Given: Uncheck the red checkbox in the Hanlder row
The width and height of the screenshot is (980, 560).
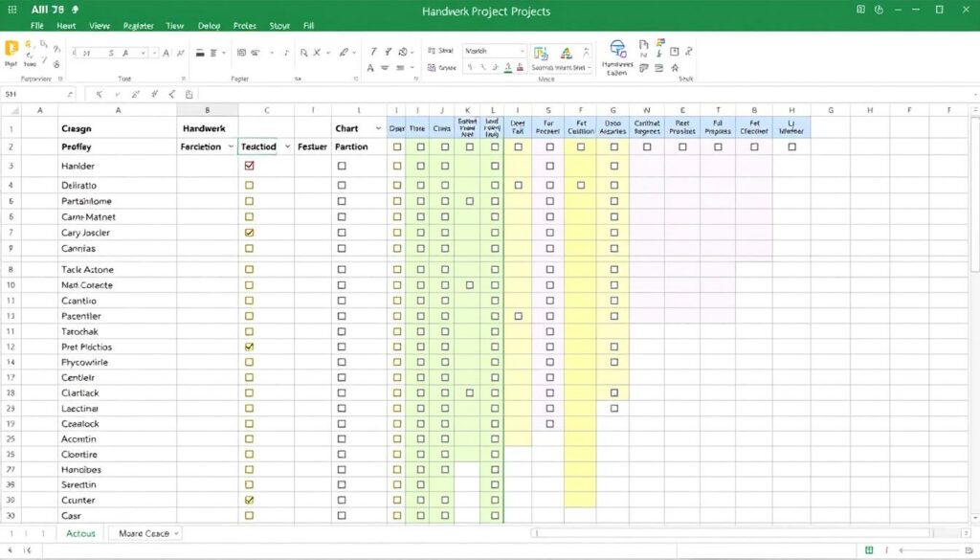Looking at the screenshot, I should point(250,166).
